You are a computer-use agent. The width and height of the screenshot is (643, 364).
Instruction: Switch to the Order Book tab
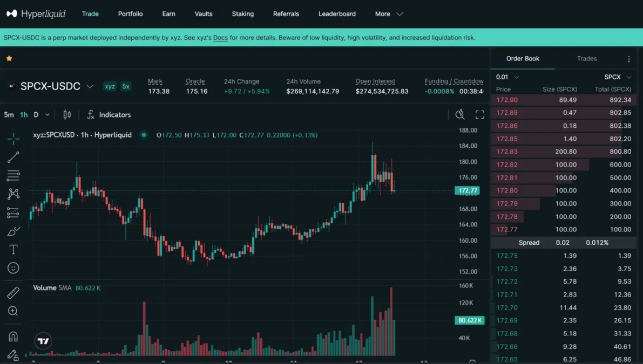pos(523,59)
